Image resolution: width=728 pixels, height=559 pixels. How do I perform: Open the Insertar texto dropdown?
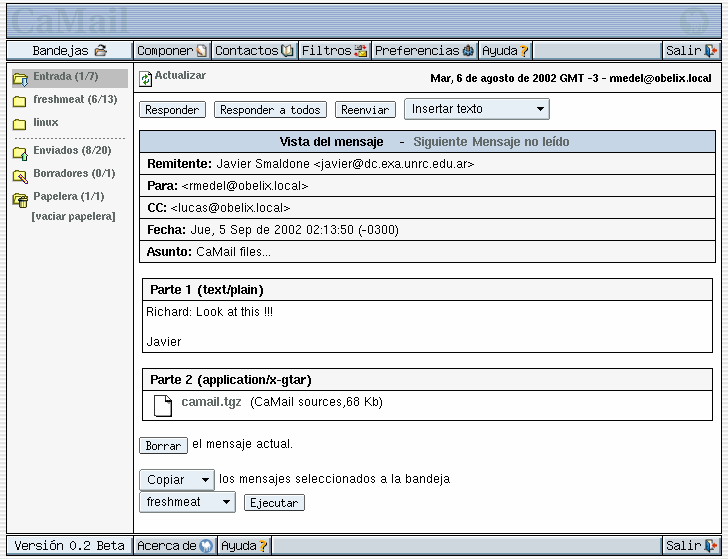[477, 109]
